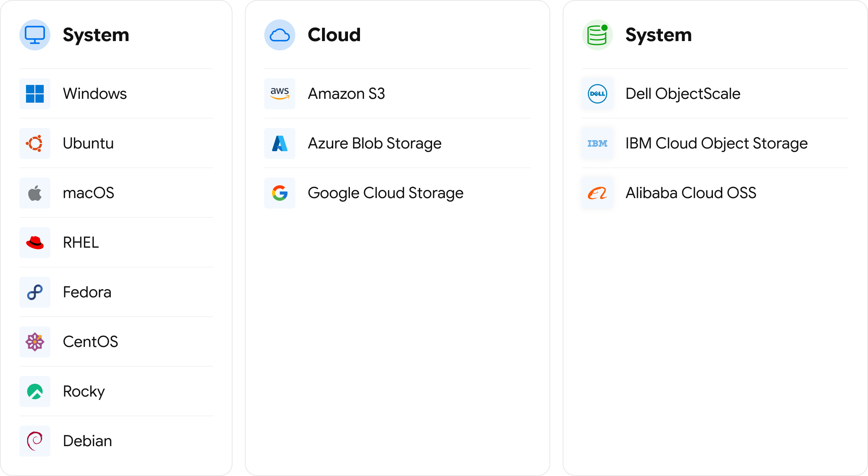
Task: Pick IBM Cloud Object Storage text
Action: (x=717, y=143)
